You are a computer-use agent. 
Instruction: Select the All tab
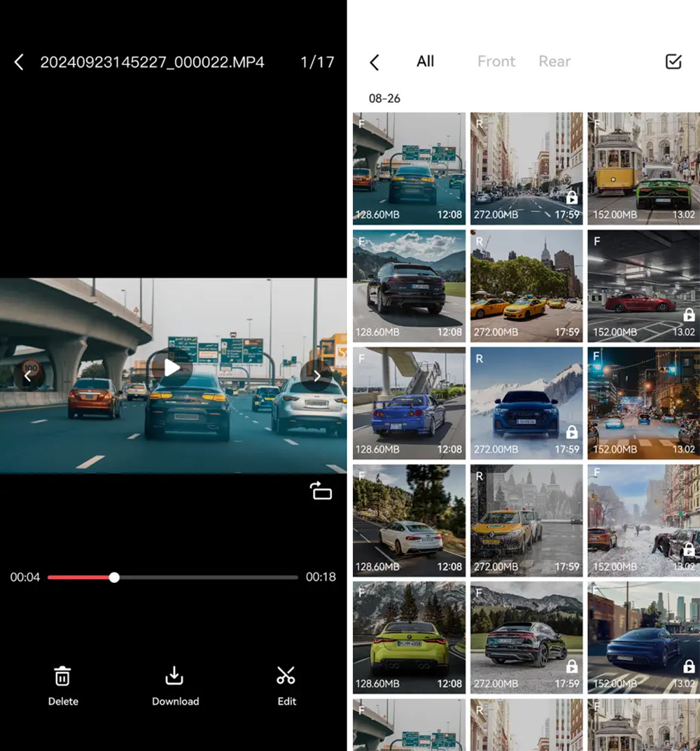click(x=425, y=62)
